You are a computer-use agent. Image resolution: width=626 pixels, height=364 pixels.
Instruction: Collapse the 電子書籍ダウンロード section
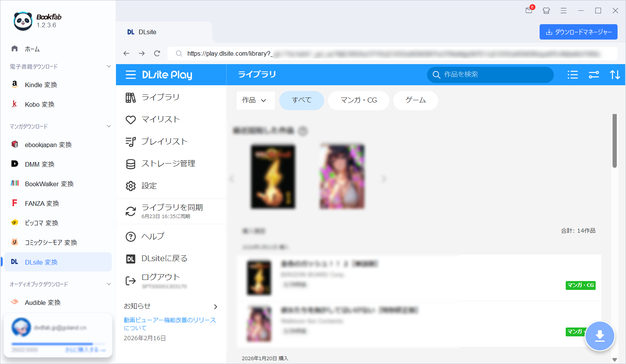[x=109, y=66]
